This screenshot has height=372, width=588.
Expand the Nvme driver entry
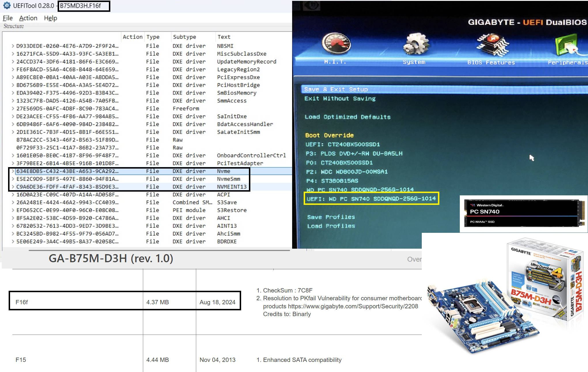click(13, 171)
